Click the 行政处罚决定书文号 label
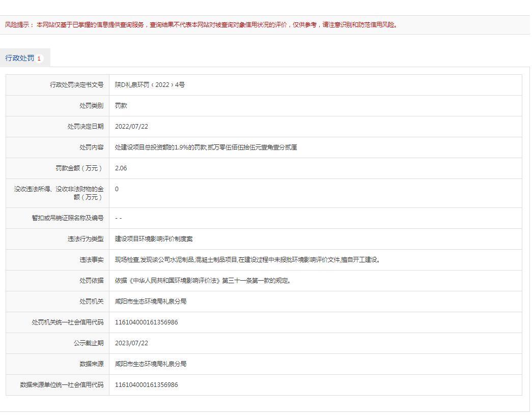Viewport: 532px width, 418px height. pos(77,85)
